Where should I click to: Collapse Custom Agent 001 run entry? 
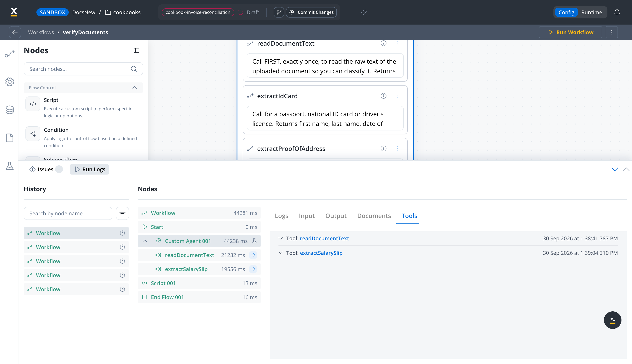coord(145,241)
